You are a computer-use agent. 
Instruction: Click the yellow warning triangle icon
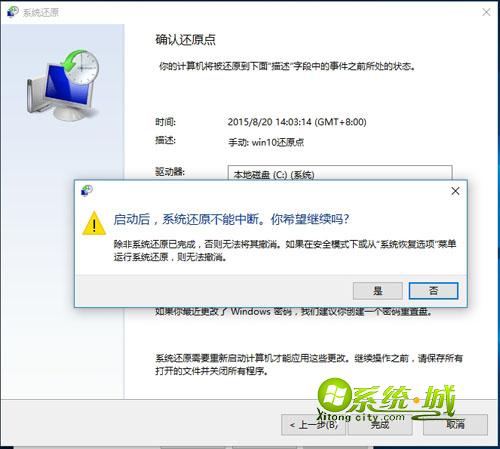94,223
